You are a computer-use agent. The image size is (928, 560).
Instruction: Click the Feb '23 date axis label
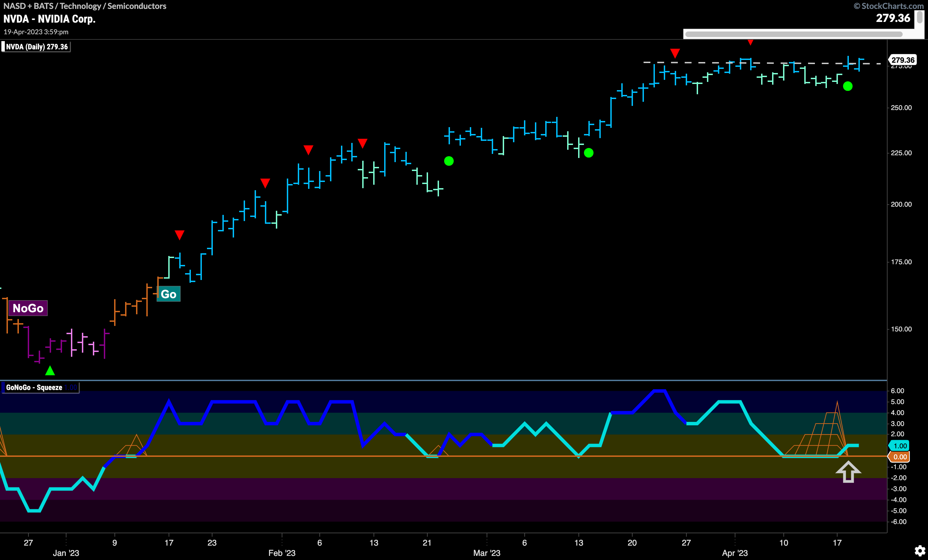pyautogui.click(x=282, y=553)
